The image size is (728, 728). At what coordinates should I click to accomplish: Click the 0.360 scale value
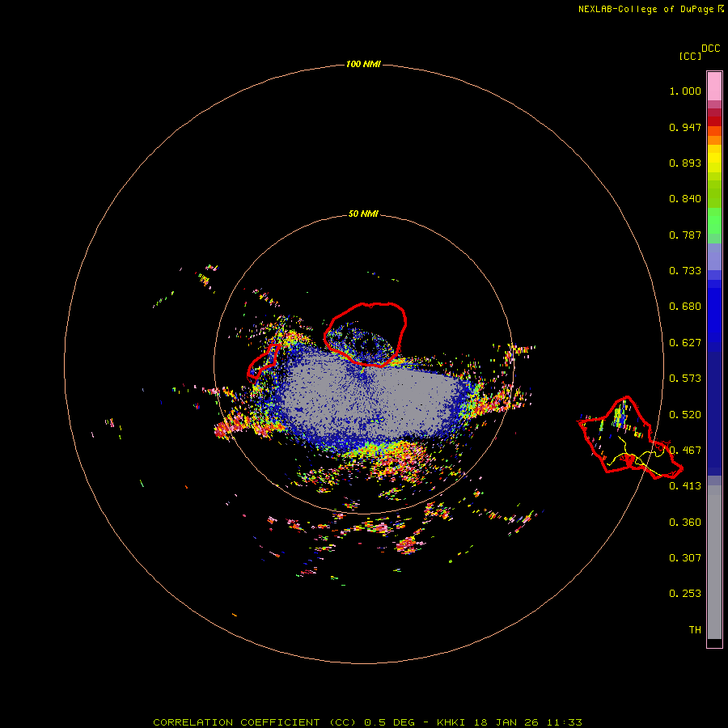[685, 523]
